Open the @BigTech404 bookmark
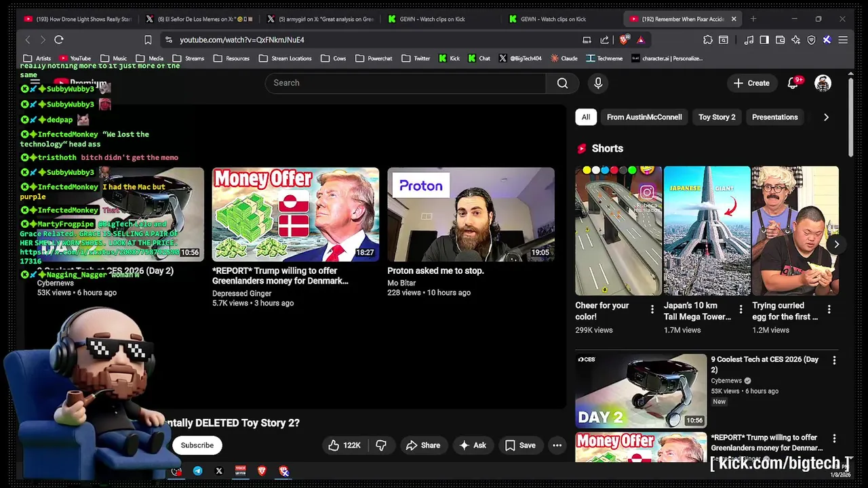 click(x=519, y=58)
